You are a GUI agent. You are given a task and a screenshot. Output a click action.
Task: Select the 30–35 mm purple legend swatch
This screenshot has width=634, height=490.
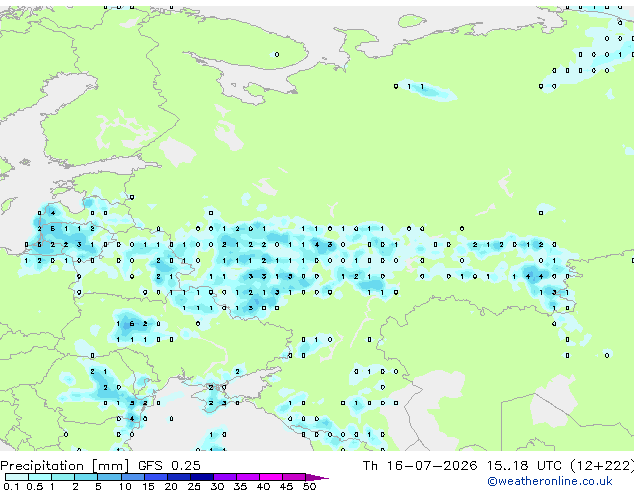(x=224, y=477)
